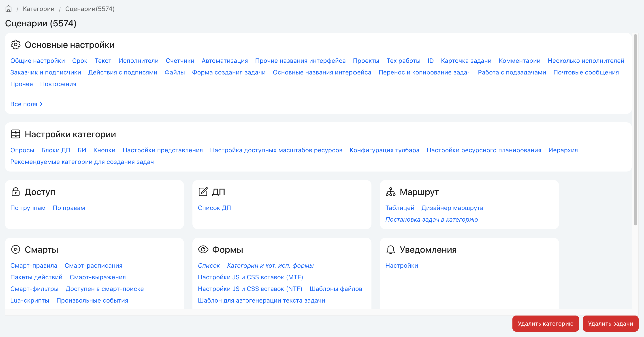Open Форма создания задачи
The height and width of the screenshot is (337, 644).
coord(229,72)
